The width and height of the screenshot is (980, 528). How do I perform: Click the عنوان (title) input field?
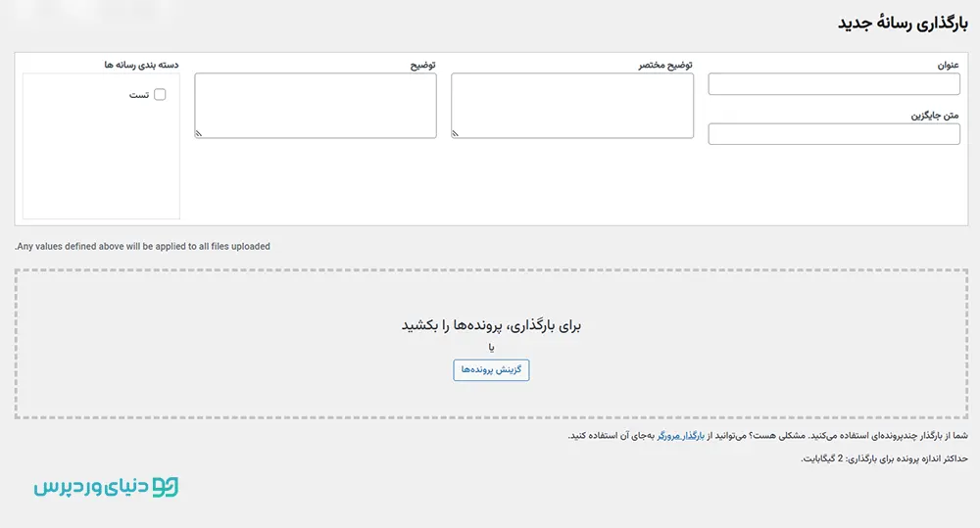(834, 84)
